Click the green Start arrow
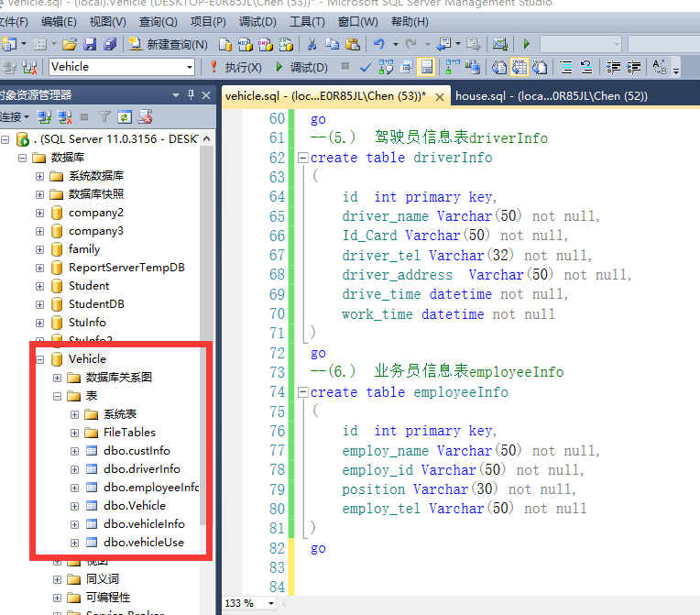Viewport: 700px width, 615px height. coord(526,44)
